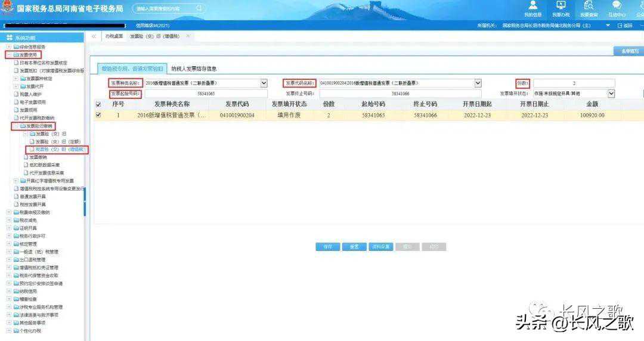
Task: Close the 发票验(交)旧(增值税) tab
Action: pos(188,36)
